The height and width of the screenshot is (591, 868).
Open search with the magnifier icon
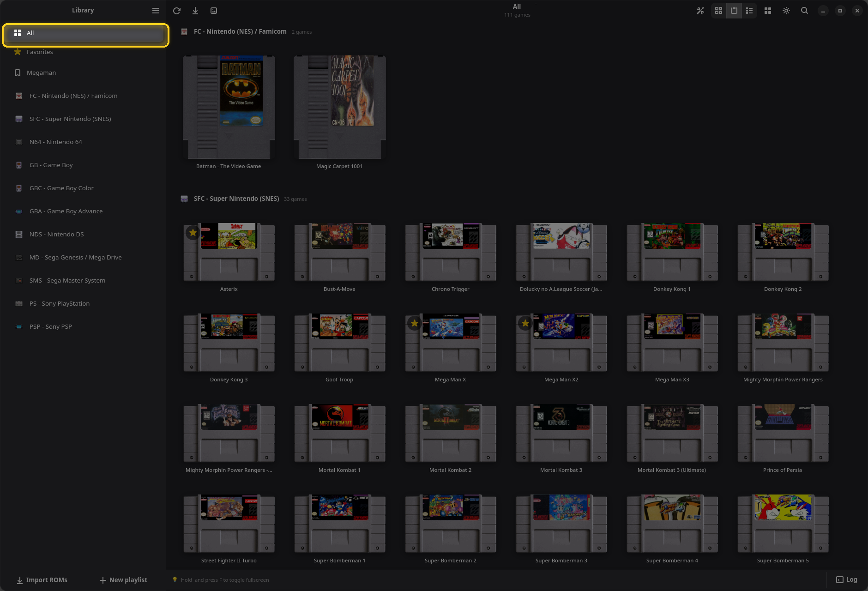click(804, 11)
